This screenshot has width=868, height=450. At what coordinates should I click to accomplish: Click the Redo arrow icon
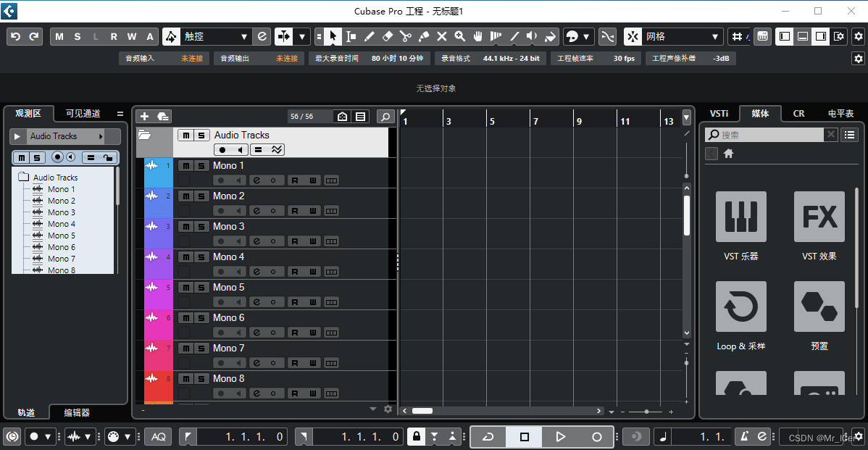pyautogui.click(x=34, y=36)
